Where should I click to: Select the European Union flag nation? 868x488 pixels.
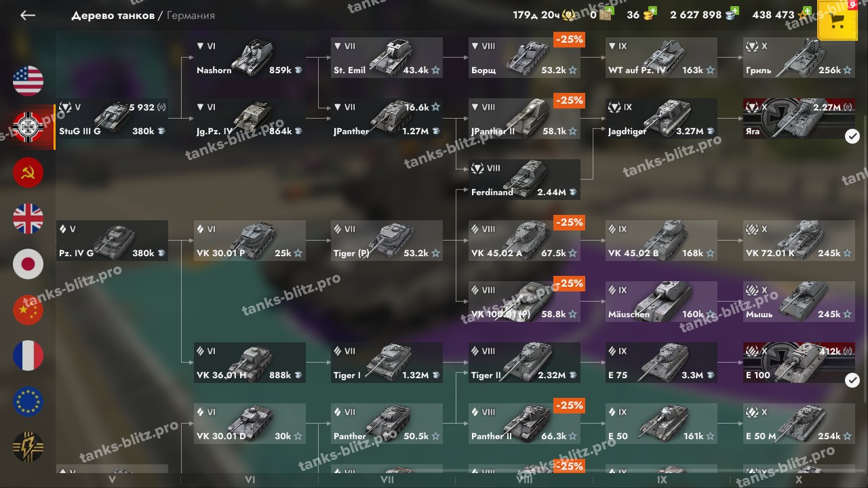tap(28, 401)
